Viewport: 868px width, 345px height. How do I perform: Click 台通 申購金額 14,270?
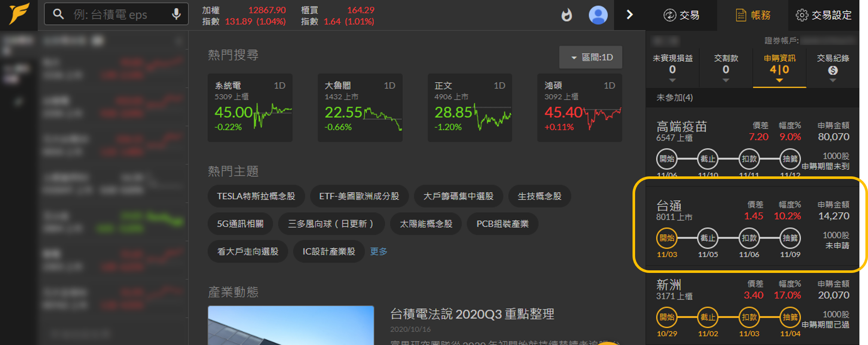point(834,216)
